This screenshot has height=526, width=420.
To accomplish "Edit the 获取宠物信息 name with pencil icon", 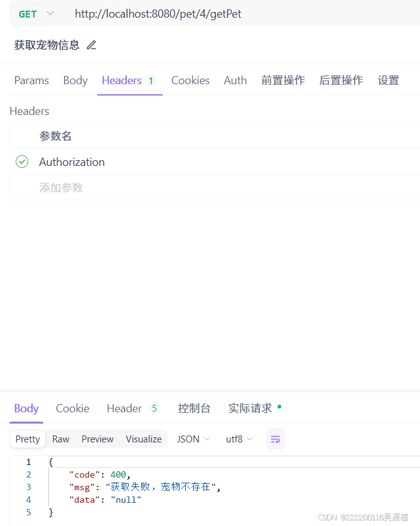I will point(92,45).
